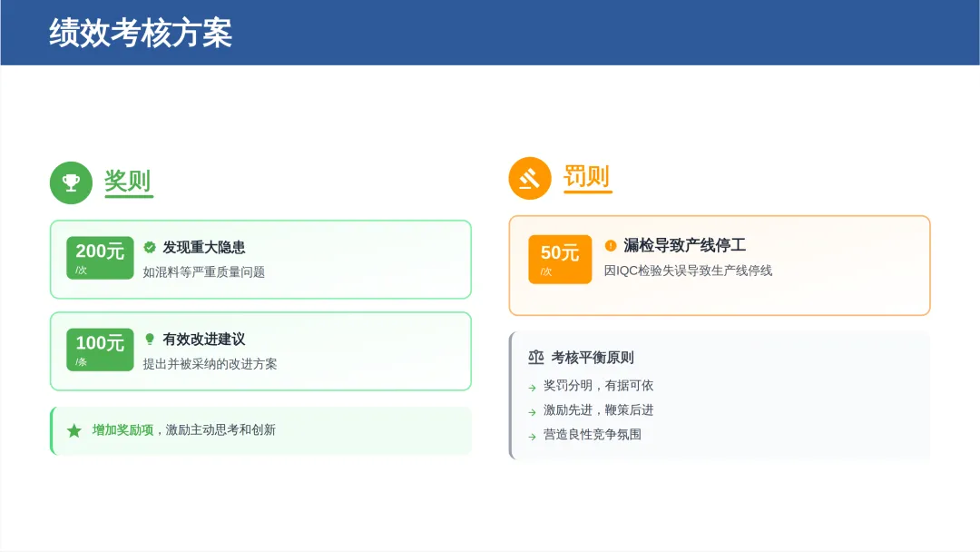The height and width of the screenshot is (552, 980).
Task: Select the 200元 reward badge
Action: [100, 257]
